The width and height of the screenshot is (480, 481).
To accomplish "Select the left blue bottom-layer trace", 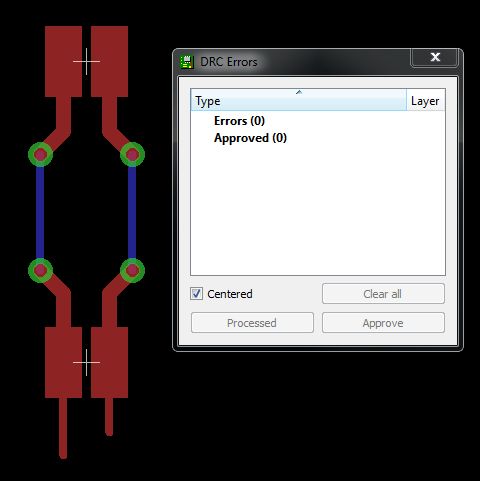I will [x=40, y=212].
